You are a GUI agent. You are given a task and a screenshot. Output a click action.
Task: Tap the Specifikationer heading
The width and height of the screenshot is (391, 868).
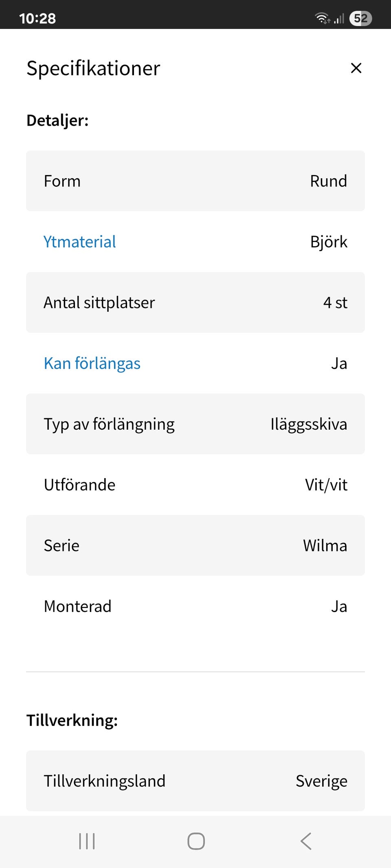pyautogui.click(x=93, y=68)
